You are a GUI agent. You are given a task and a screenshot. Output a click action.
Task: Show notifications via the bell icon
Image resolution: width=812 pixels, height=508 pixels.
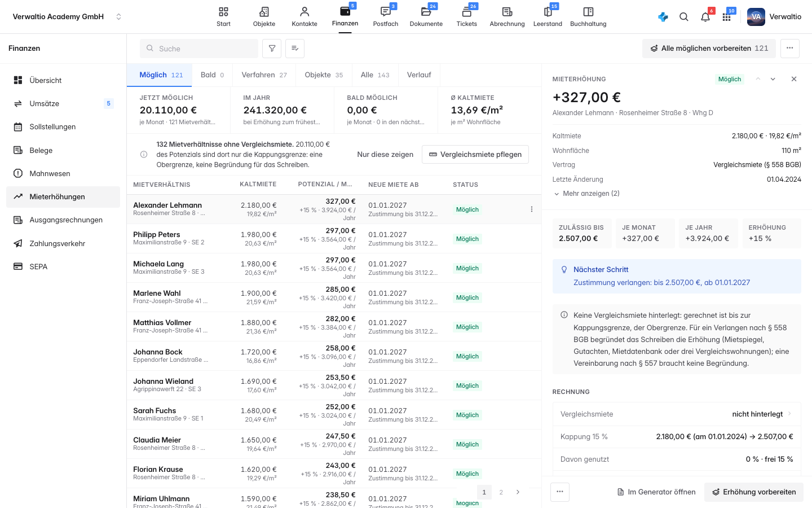click(705, 17)
